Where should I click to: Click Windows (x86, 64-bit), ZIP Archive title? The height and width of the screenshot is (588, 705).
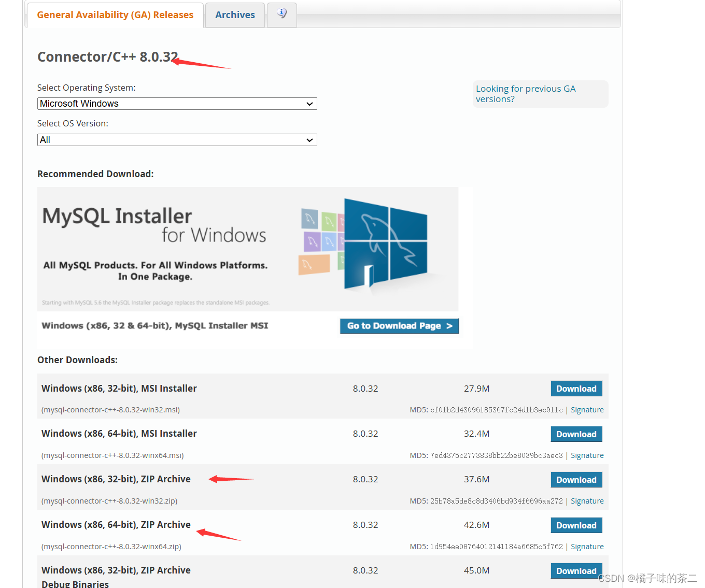[116, 525]
